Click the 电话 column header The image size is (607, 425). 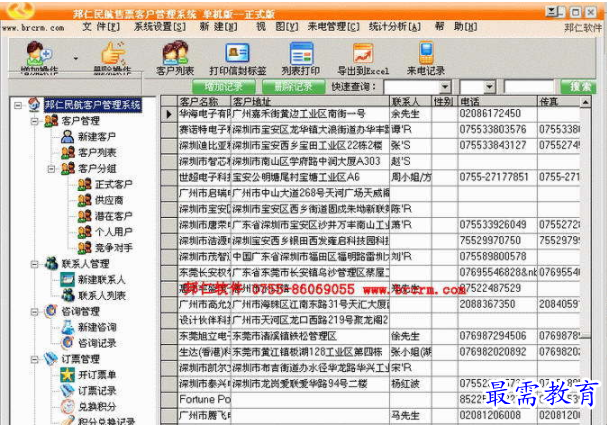(x=497, y=101)
